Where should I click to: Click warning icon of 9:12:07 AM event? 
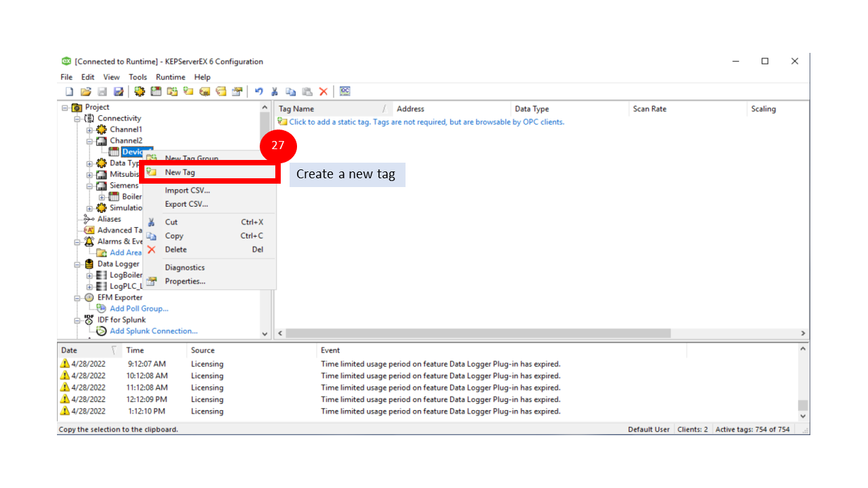[x=65, y=364]
